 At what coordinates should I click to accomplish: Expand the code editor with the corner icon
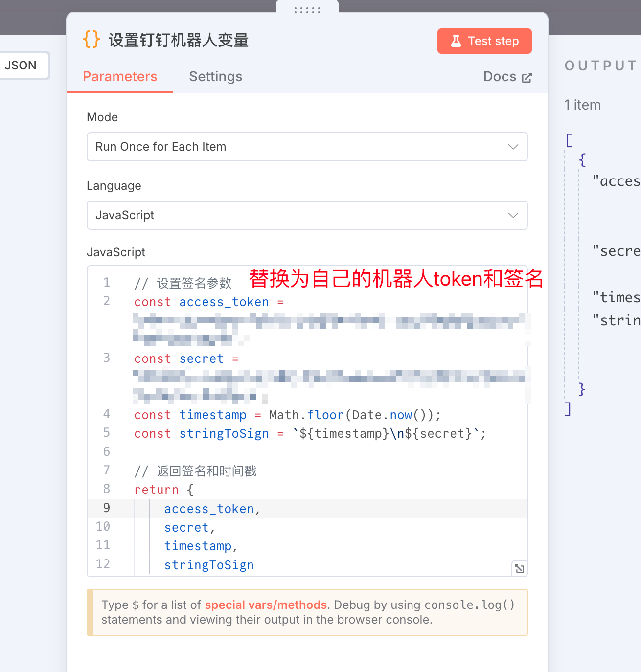point(520,568)
